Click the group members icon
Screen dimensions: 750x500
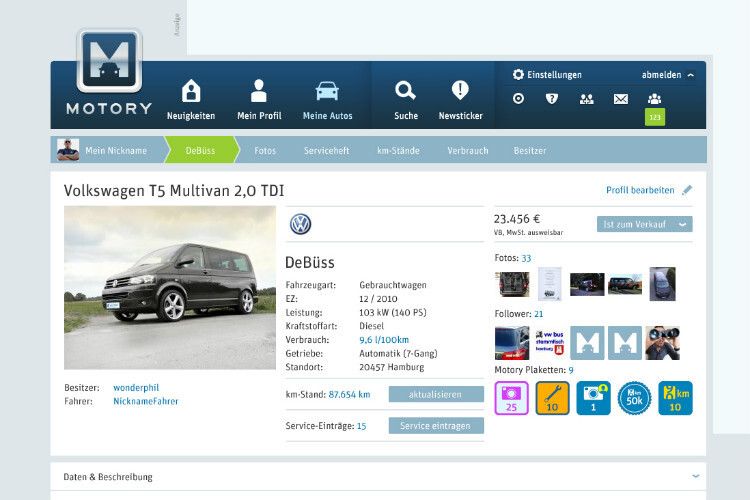654,99
